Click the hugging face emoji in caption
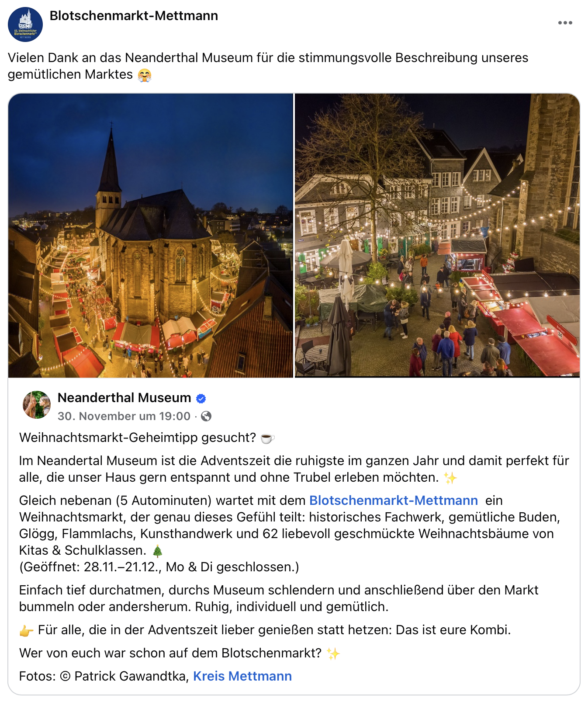The width and height of the screenshot is (588, 702). [x=145, y=75]
